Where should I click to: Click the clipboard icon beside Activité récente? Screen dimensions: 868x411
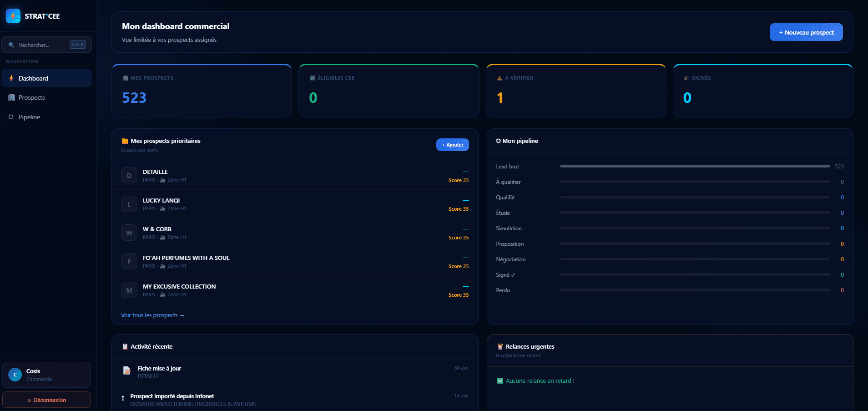[125, 347]
